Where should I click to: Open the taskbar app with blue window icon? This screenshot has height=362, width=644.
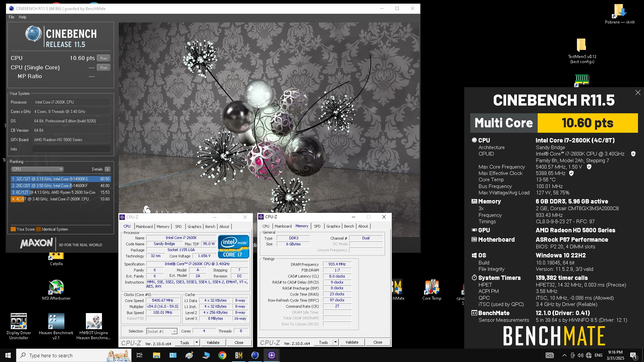173,355
